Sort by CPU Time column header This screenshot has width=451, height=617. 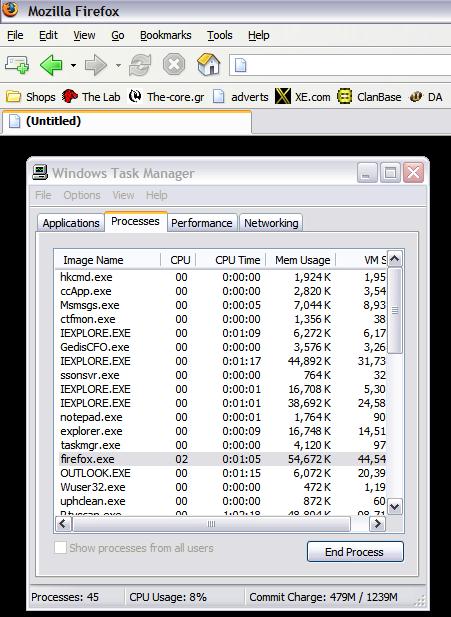tap(231, 260)
